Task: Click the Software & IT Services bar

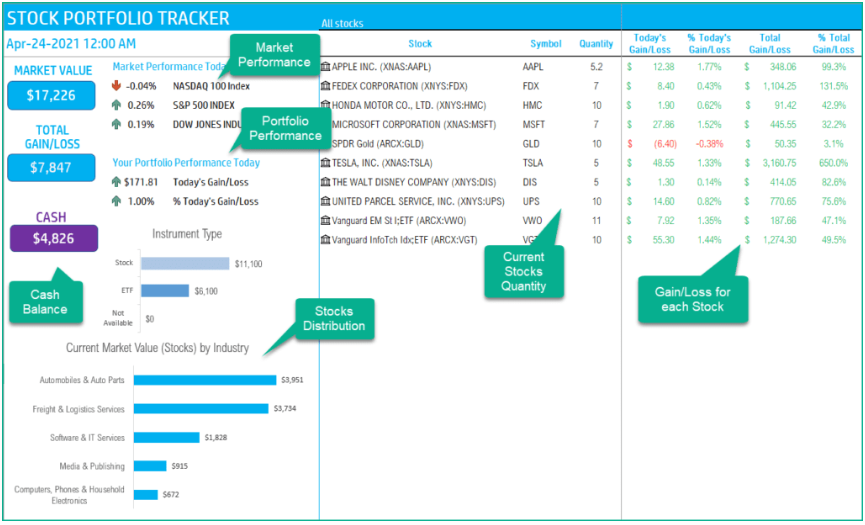Action: point(167,437)
